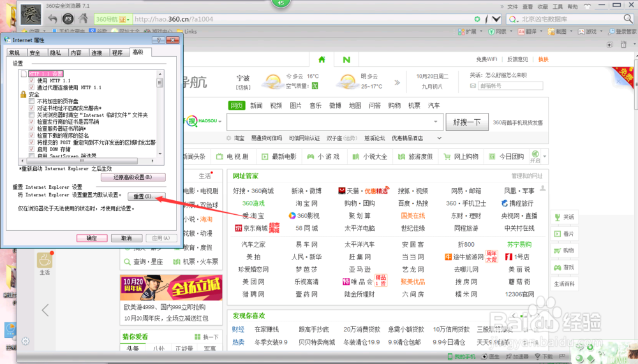Click green home icon on 360 page

tap(322, 59)
